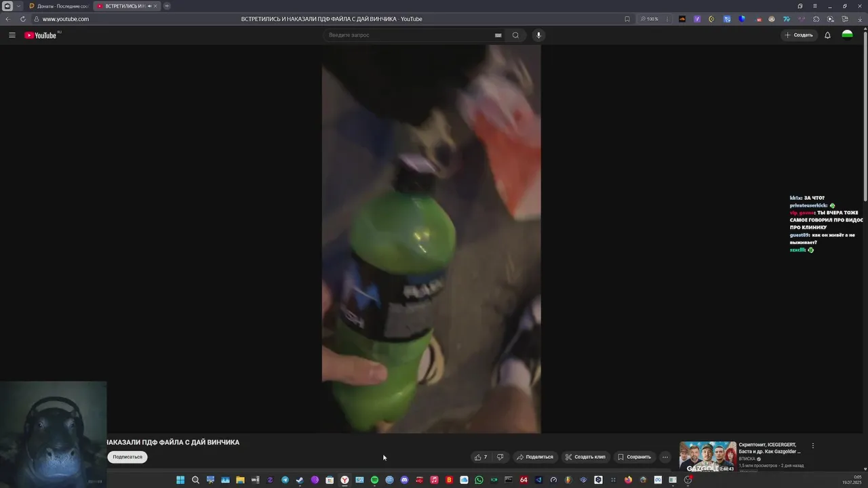Screen dimensions: 868x488
Task: Open the address bar three-dot menu
Action: click(668, 19)
